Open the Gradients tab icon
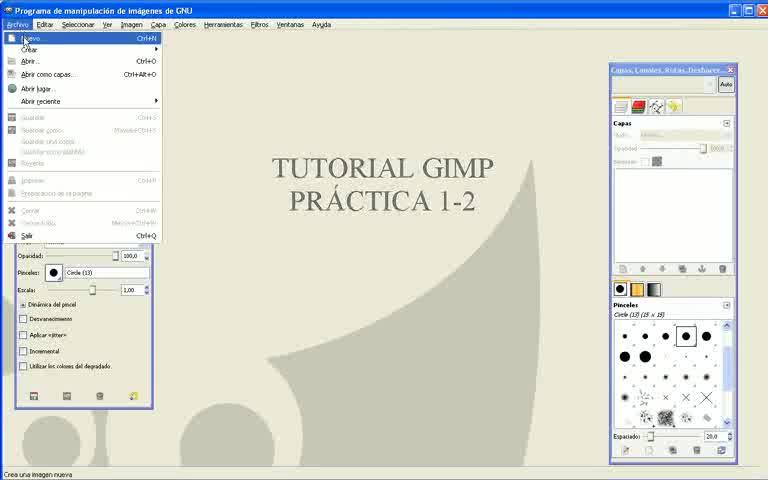The width and height of the screenshot is (768, 480). [x=654, y=289]
